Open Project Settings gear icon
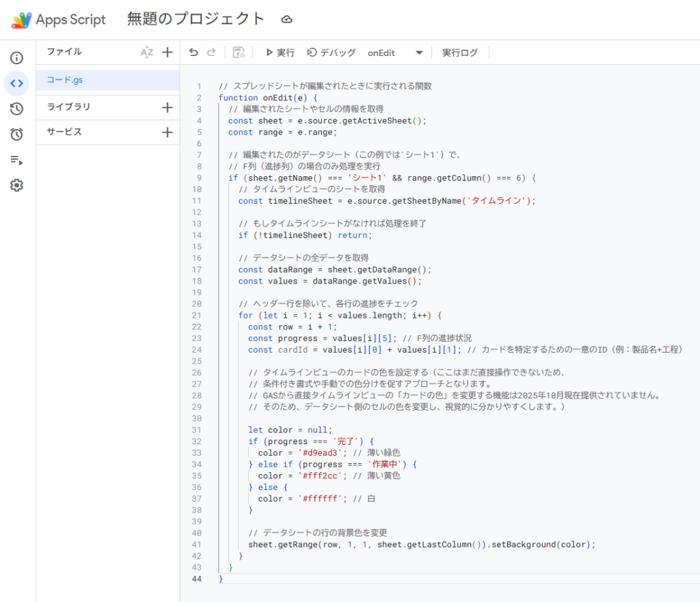 [17, 185]
